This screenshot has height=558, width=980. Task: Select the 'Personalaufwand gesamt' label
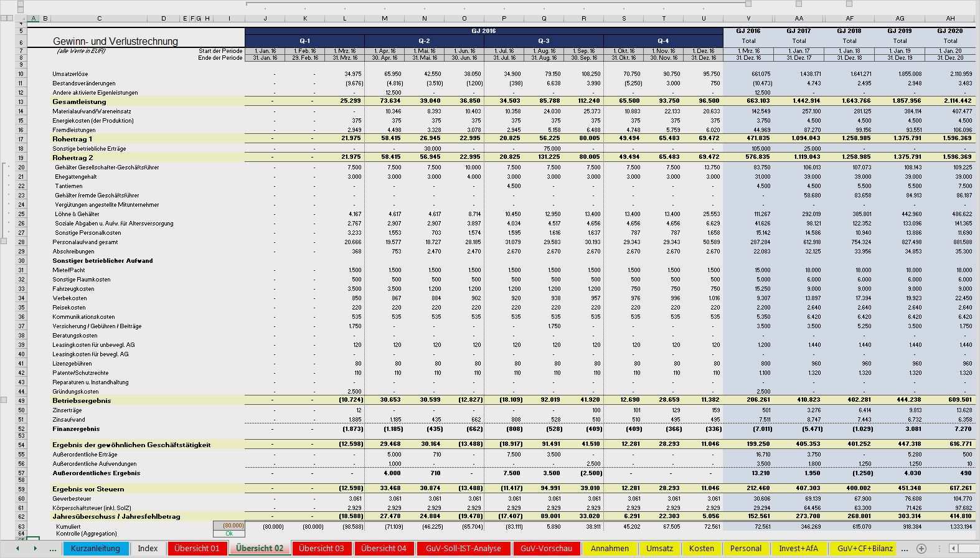(x=85, y=242)
